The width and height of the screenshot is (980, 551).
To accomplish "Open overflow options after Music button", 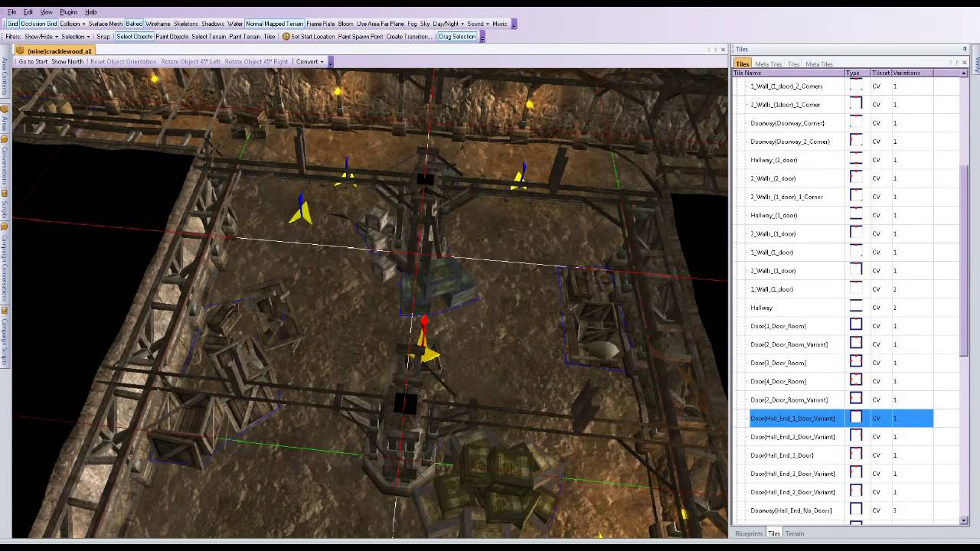I will (x=514, y=24).
